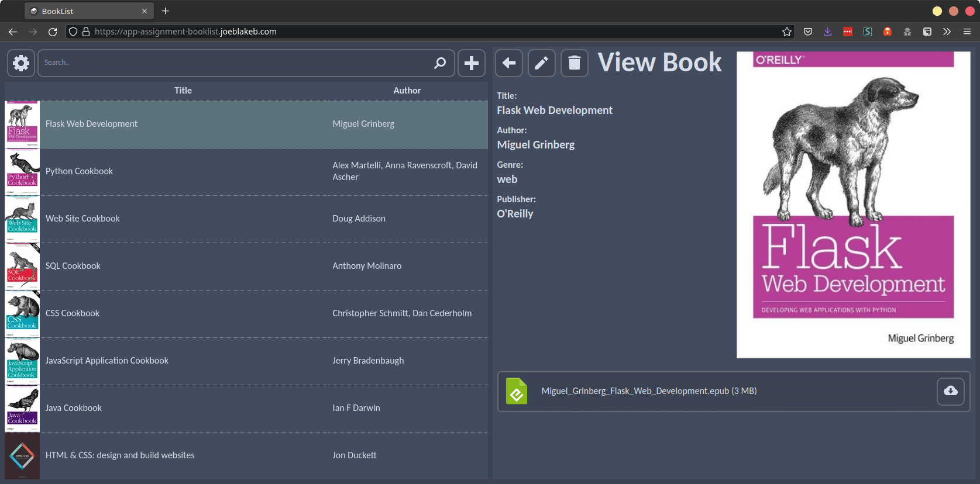Click JavaScript Application Cookbook cover thumbnail
This screenshot has width=980, height=484.
click(x=22, y=361)
